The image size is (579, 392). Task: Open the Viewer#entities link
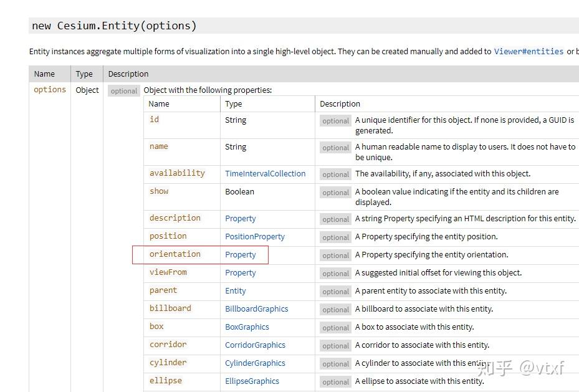coord(529,52)
